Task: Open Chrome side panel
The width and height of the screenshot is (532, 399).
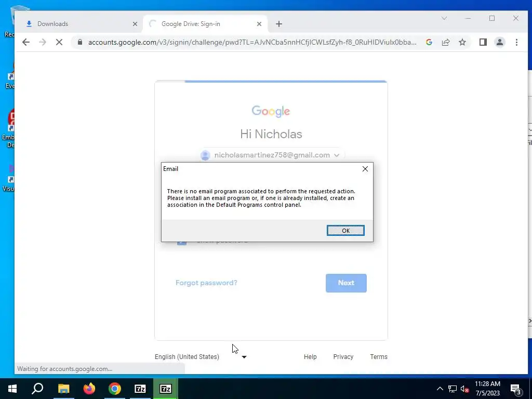Action: (483, 42)
